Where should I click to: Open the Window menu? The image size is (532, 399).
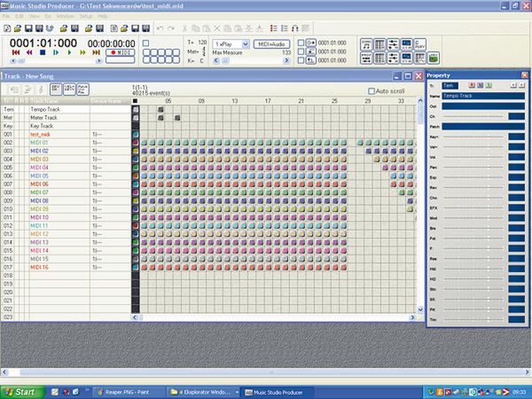pyautogui.click(x=65, y=16)
